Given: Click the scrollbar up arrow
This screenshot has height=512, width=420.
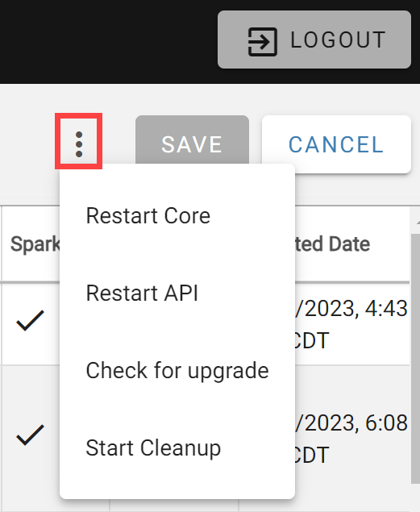Looking at the screenshot, I should (418, 222).
